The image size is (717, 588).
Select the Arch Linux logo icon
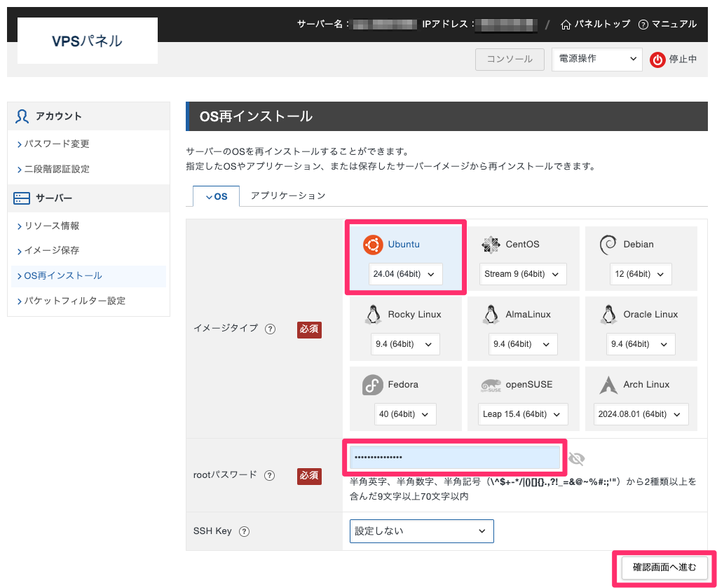click(x=608, y=385)
